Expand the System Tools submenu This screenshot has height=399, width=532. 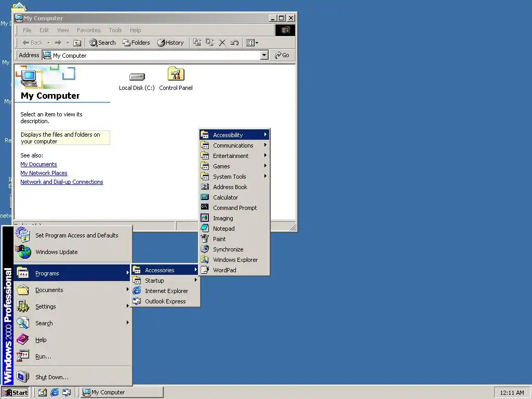point(234,177)
